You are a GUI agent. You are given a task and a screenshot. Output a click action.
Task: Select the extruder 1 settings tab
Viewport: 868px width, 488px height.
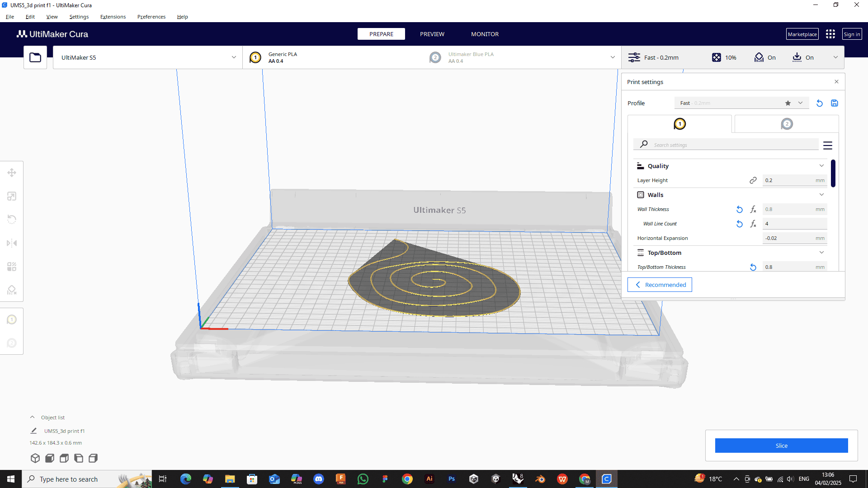(679, 124)
